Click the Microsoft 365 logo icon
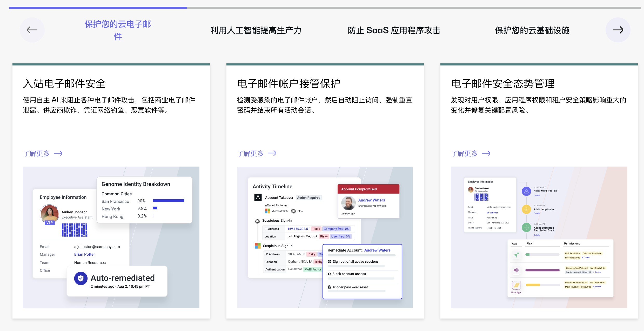 coord(267,211)
